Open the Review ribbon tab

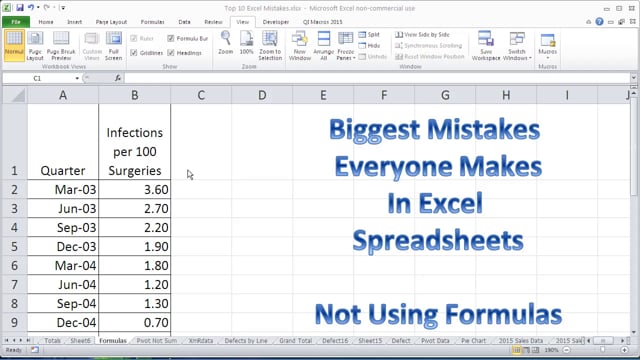tap(213, 22)
